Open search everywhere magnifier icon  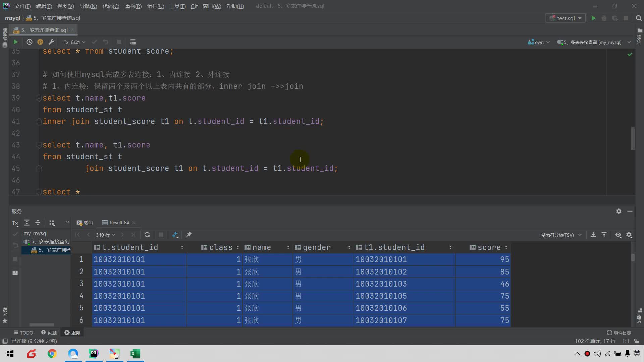pos(639,18)
